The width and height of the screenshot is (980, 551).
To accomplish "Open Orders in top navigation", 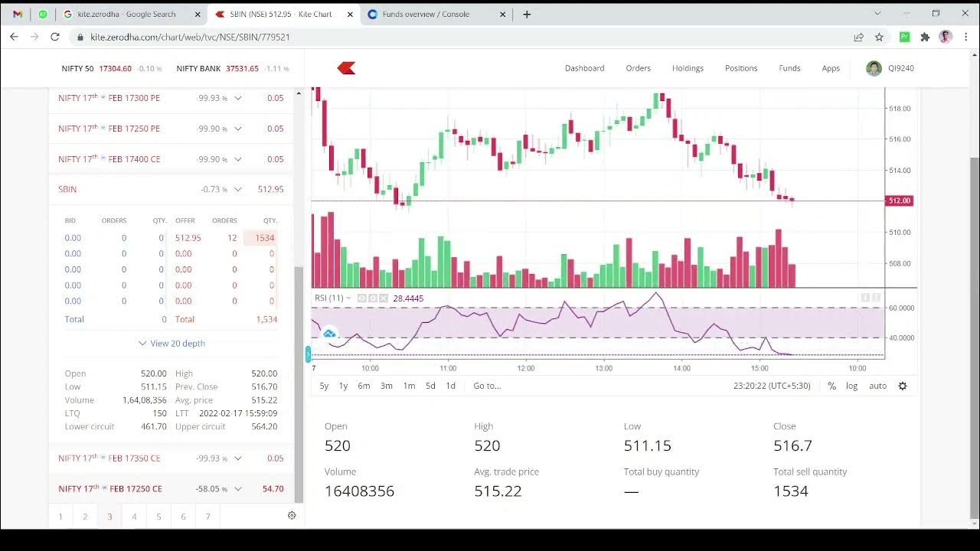I will click(x=638, y=68).
